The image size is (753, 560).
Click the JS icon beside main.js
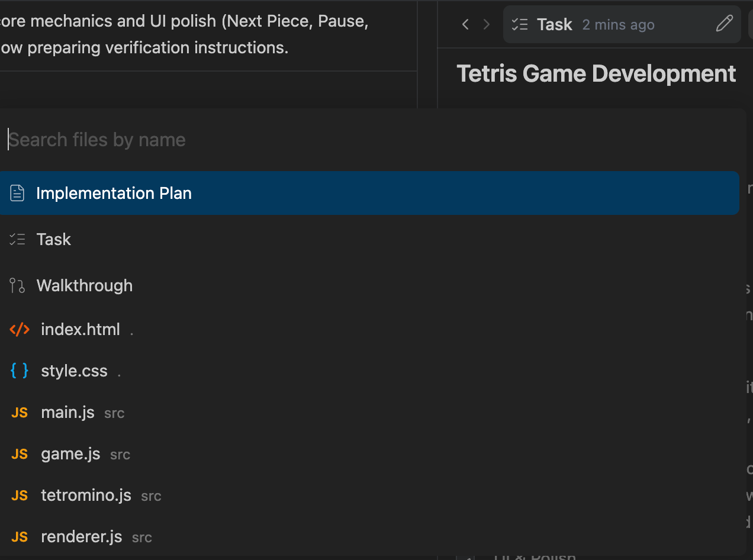pos(20,413)
